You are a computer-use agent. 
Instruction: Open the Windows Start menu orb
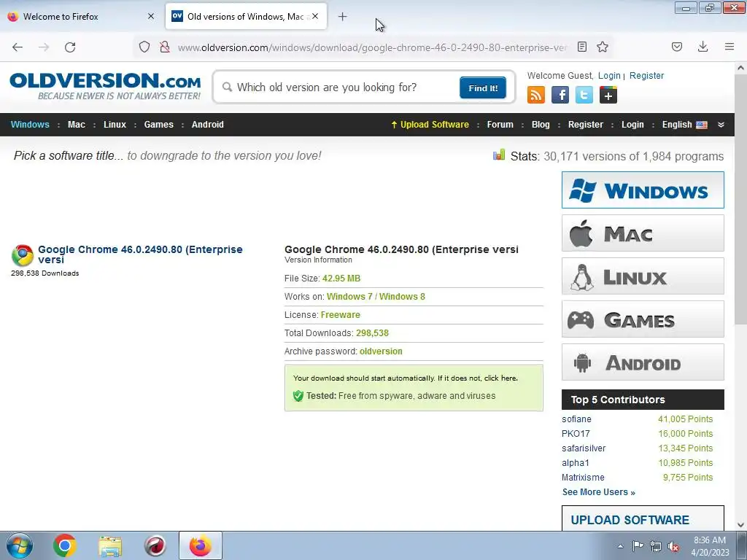pos(20,545)
